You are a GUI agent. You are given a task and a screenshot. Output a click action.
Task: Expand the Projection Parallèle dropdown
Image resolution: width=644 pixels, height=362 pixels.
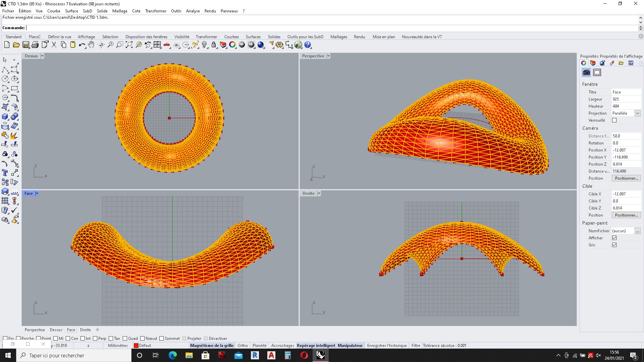638,113
